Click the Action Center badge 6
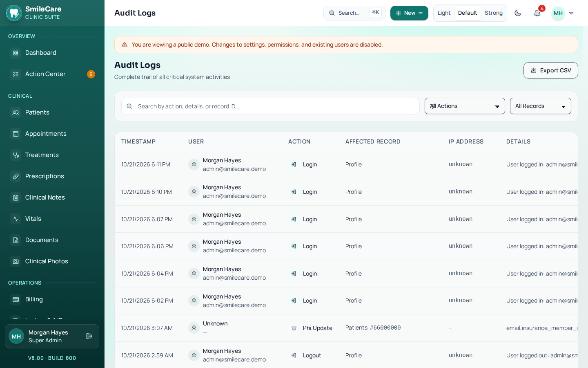This screenshot has width=588, height=368. point(91,74)
